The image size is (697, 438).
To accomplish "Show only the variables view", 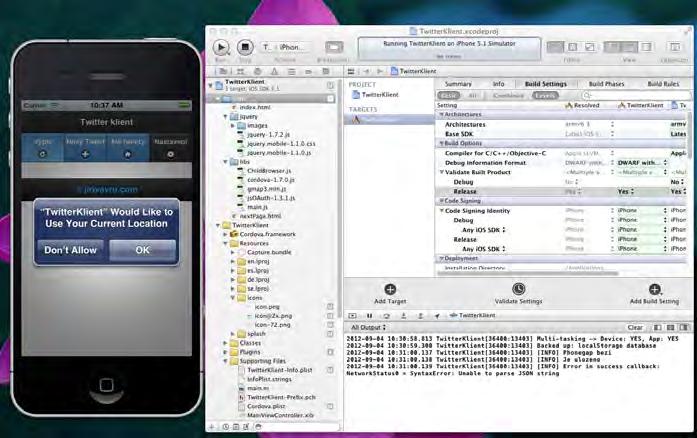I will (657, 327).
